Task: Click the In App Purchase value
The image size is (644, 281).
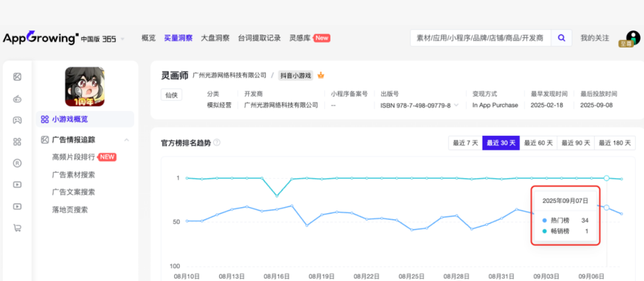Action: (x=495, y=105)
